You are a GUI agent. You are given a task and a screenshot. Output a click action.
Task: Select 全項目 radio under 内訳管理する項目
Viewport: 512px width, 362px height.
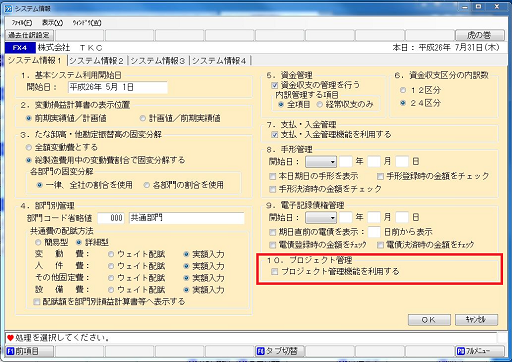point(281,105)
